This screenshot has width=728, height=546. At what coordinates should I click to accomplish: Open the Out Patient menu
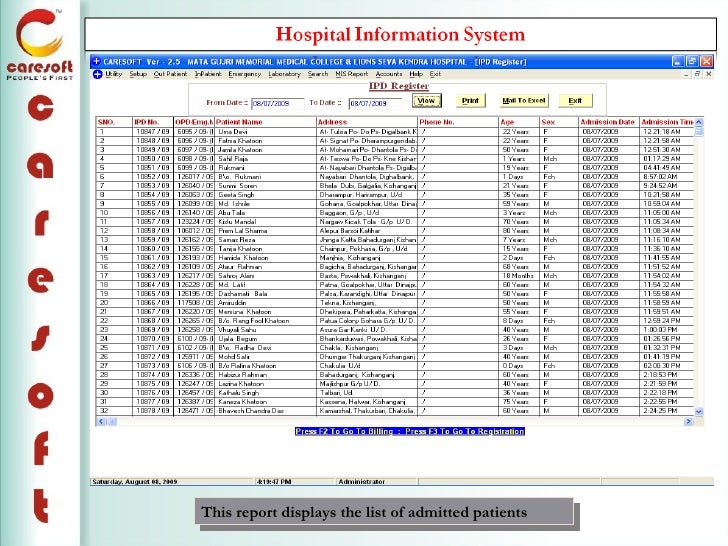pyautogui.click(x=170, y=74)
